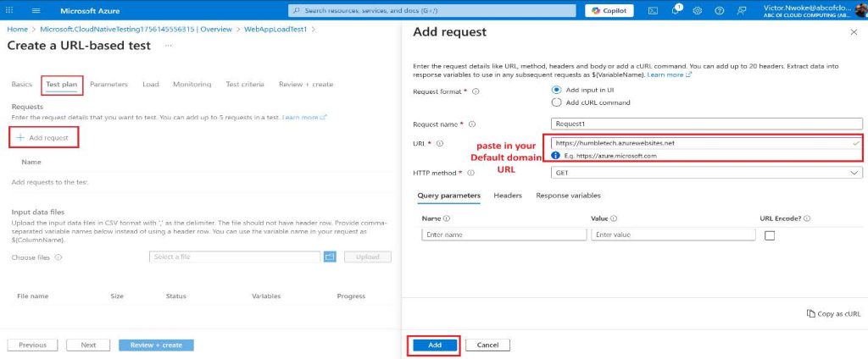The image size is (868, 359).
Task: Tick the URL Encode checkbox
Action: point(770,235)
